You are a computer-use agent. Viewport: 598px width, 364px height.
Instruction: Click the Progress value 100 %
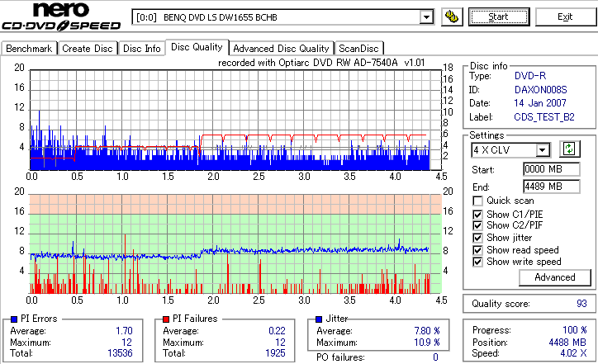[575, 330]
